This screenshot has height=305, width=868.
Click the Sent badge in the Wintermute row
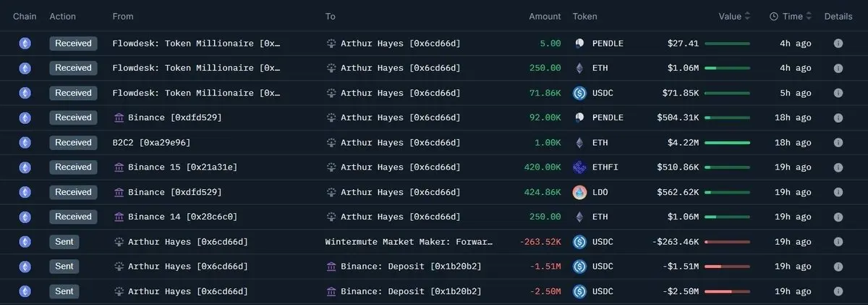64,242
